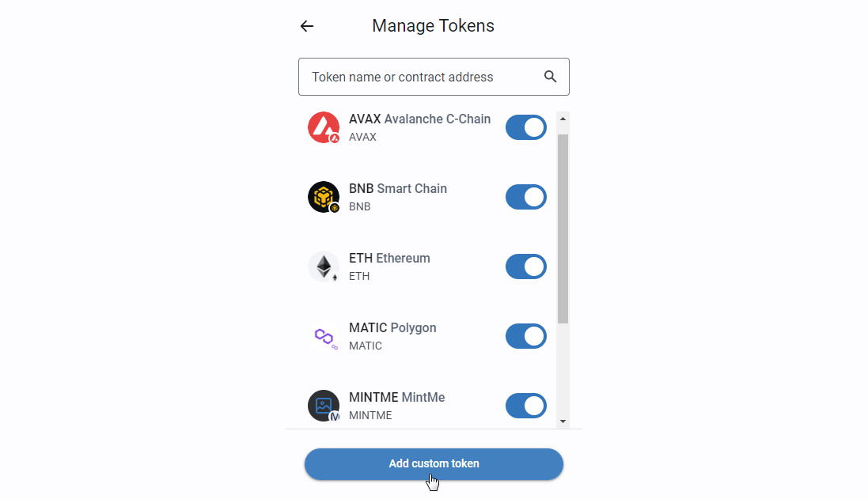Viewport: 868px width, 499px height.
Task: Disable the MATIC Polygon token toggle
Action: click(526, 336)
